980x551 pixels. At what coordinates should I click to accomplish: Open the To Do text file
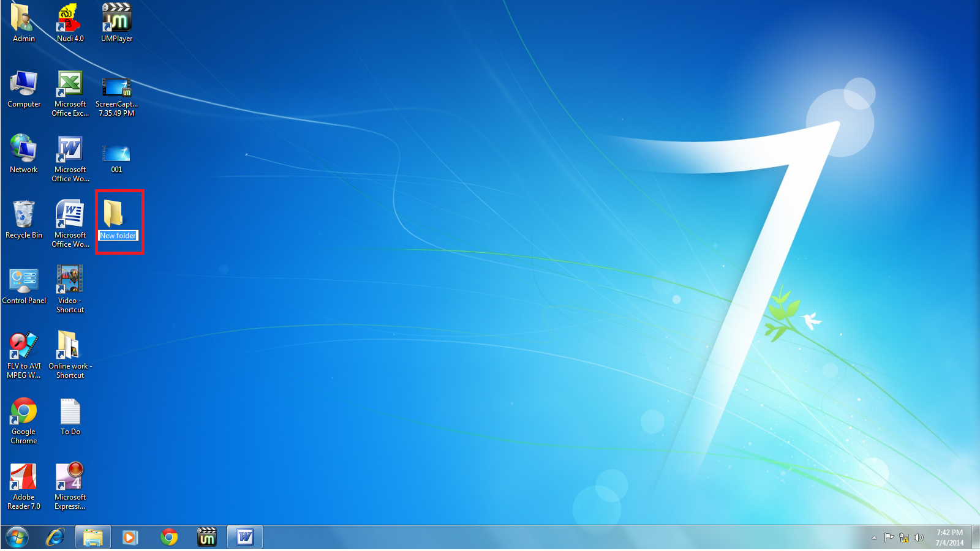(69, 410)
